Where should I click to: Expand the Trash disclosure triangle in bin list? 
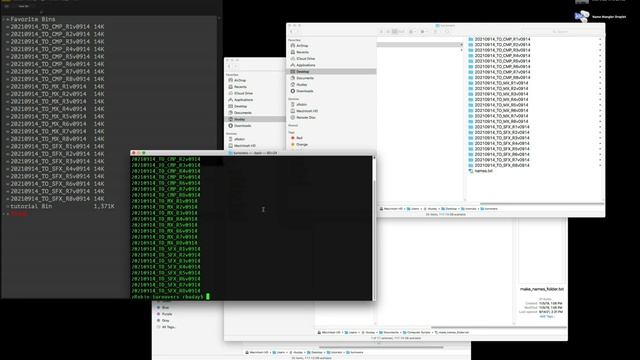[3, 214]
